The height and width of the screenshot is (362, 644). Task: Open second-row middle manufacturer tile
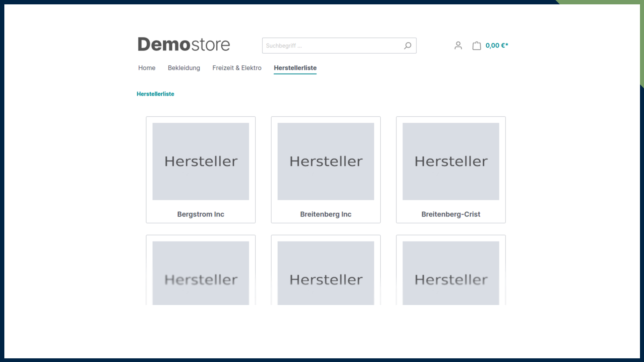click(326, 273)
